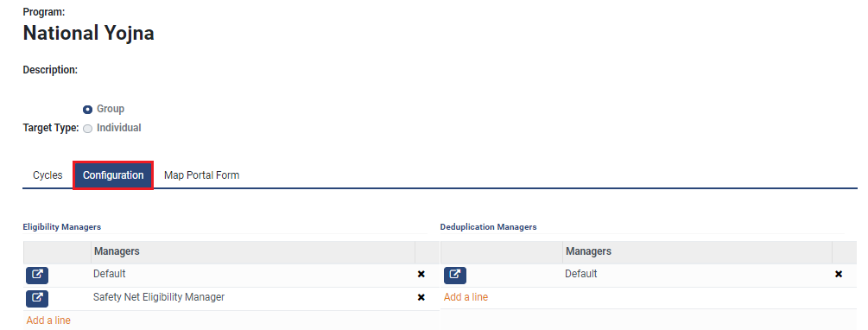
Task: Open Safety Net Eligibility Manager external-link icon
Action: (37, 298)
